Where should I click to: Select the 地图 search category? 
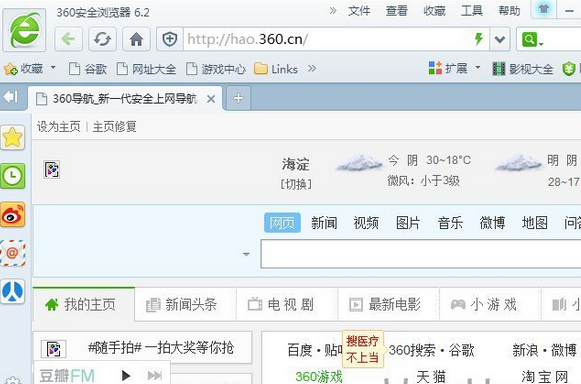coord(535,223)
